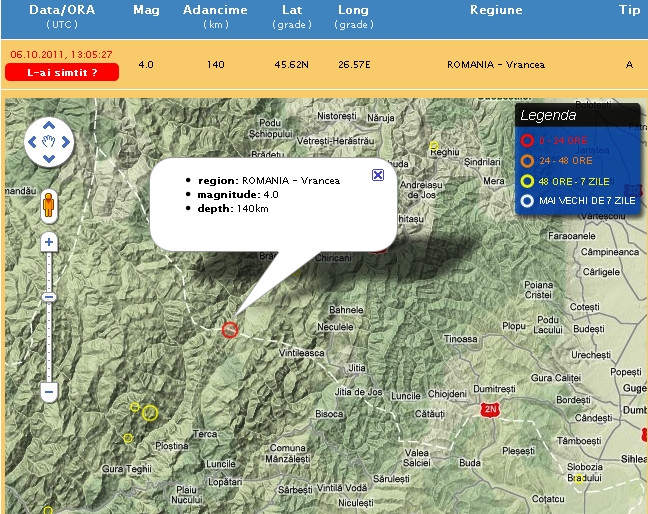Click the latitude value 45.62N

click(x=291, y=64)
